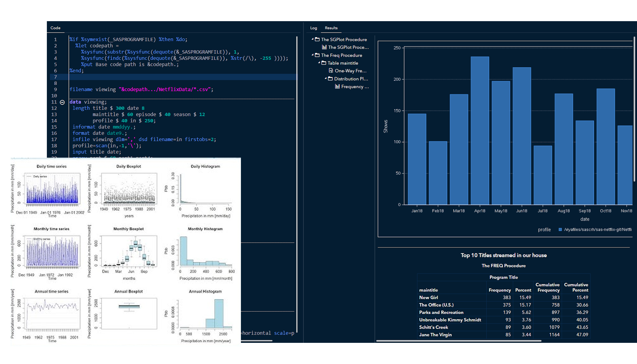The image size is (637, 364).
Task: Collapse The SGPlot Procedure tree node
Action: click(313, 39)
